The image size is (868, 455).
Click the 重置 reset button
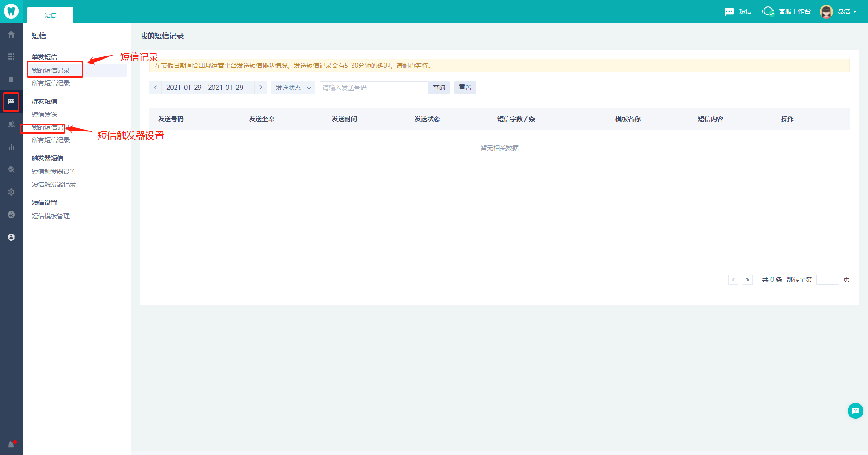465,88
